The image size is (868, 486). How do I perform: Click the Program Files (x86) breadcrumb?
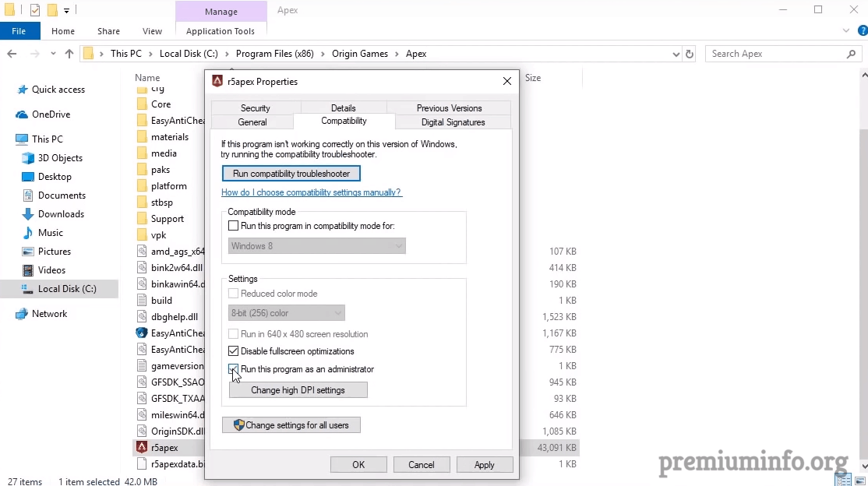pos(274,54)
